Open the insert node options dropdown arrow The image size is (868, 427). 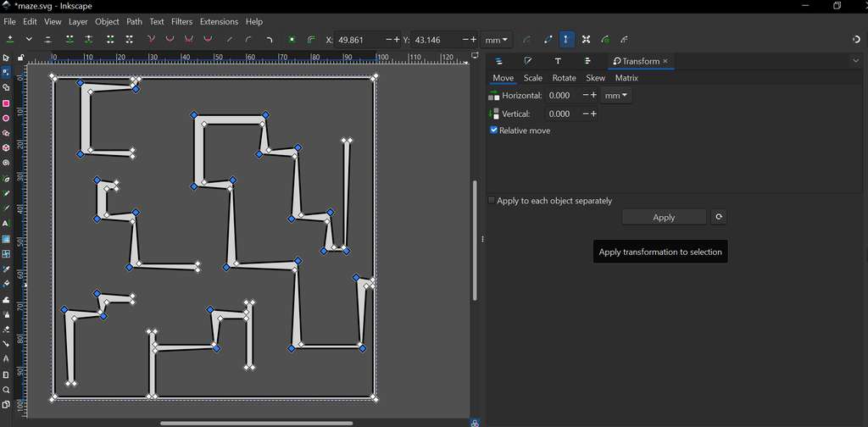point(29,39)
